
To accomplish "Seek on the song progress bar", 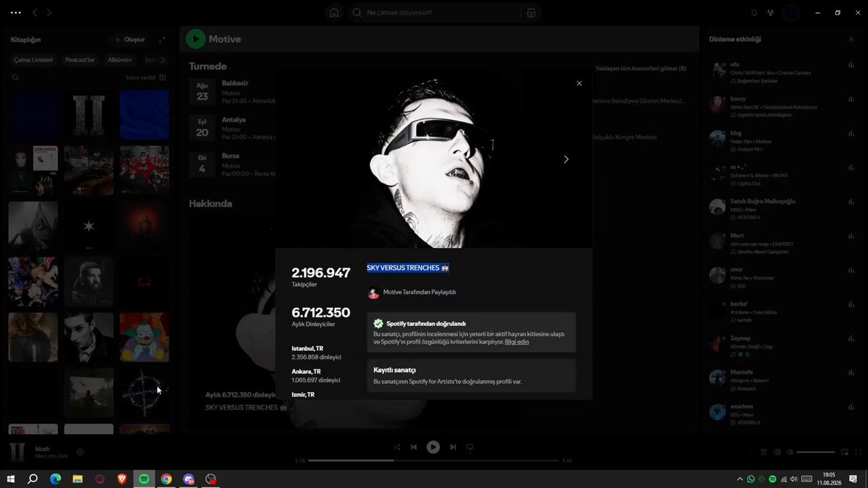I will coord(433,460).
